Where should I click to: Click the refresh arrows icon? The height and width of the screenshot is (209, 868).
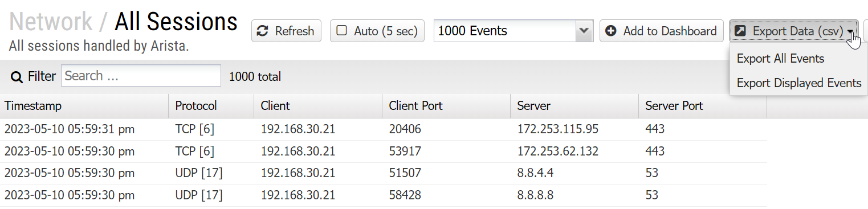pos(263,31)
